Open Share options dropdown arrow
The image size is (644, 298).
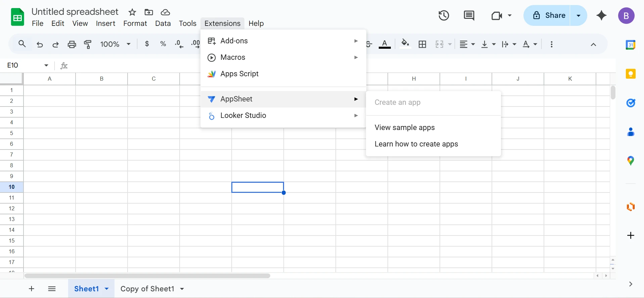click(579, 15)
